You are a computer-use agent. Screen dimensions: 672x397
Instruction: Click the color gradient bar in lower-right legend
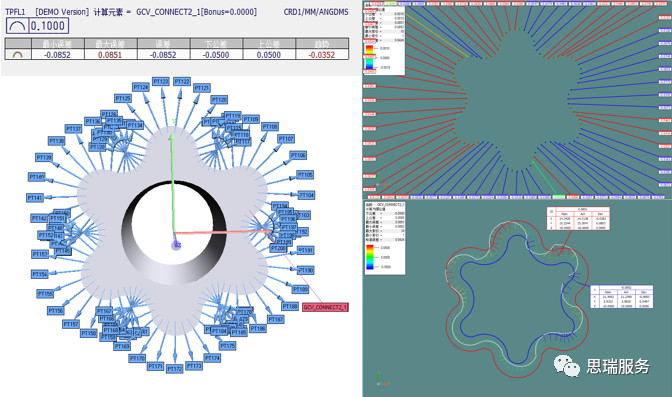point(370,257)
